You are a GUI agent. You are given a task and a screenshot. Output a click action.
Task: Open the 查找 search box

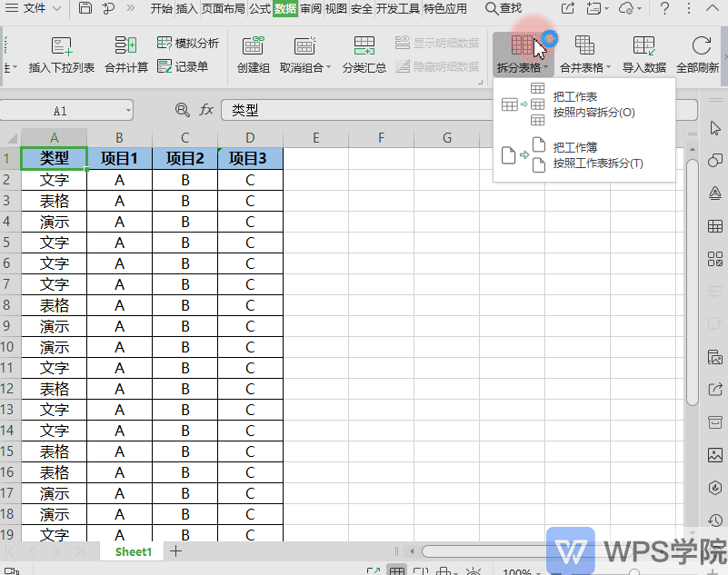504,8
